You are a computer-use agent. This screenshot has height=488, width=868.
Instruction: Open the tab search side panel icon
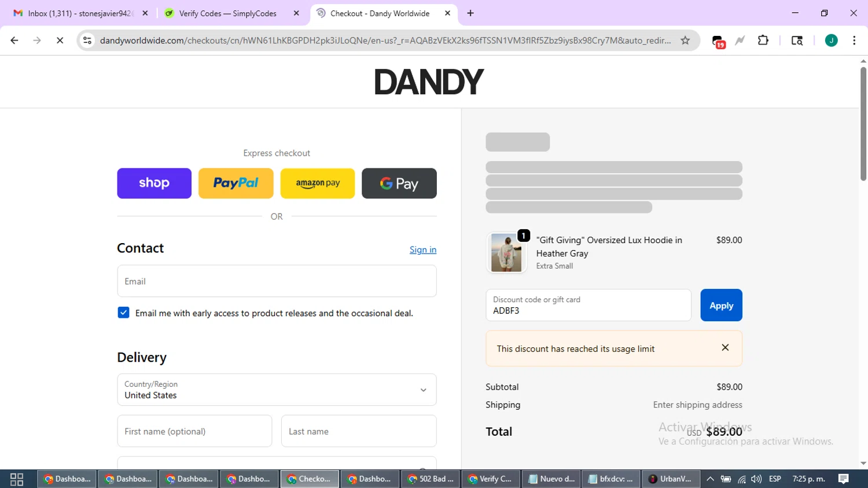tap(797, 41)
